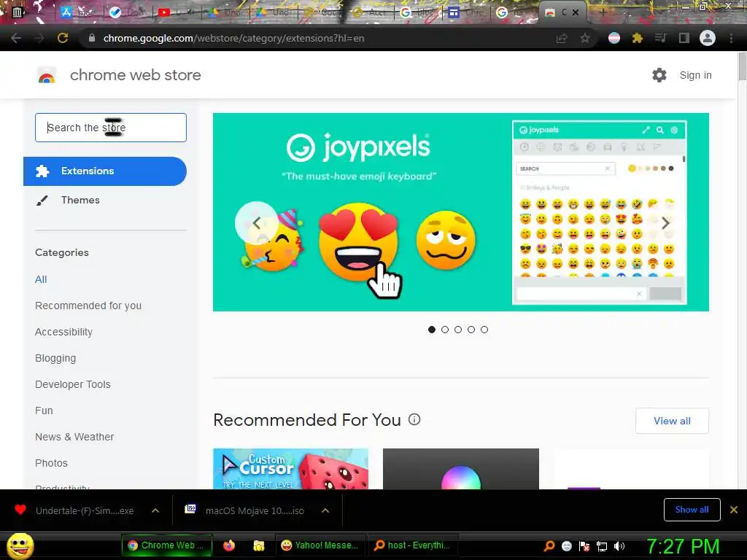Select the fourth carousel dot

[471, 330]
